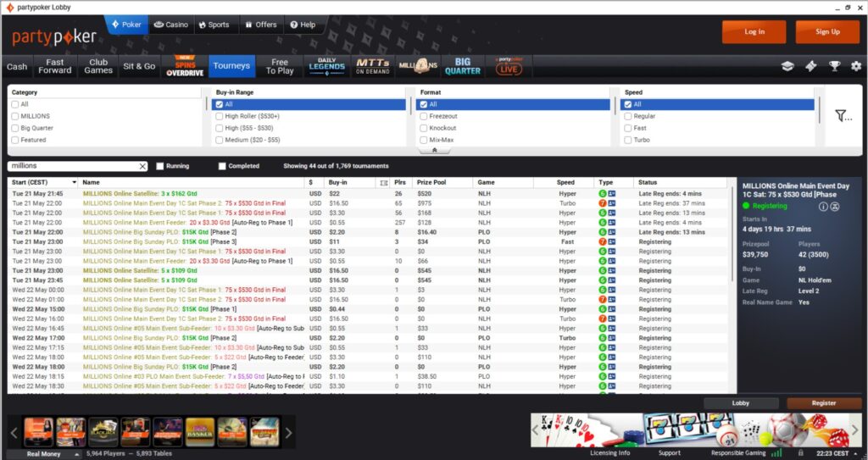Show next casino games with right arrow

(288, 433)
